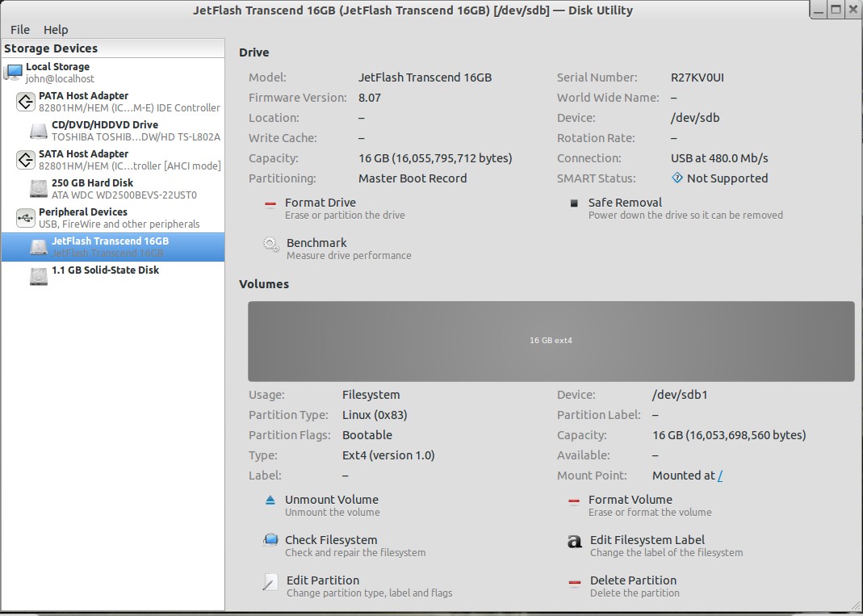Image resolution: width=863 pixels, height=616 pixels.
Task: Click the Benchmark gear icon
Action: coord(271,245)
